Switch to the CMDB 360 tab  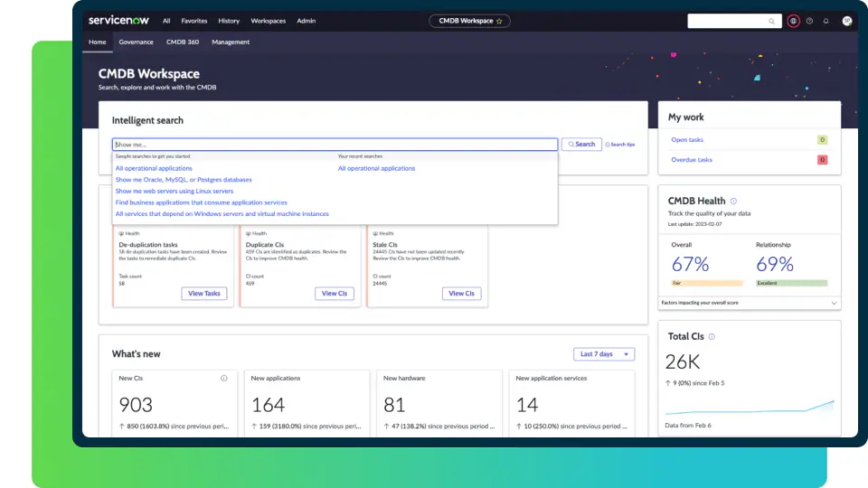coord(182,42)
